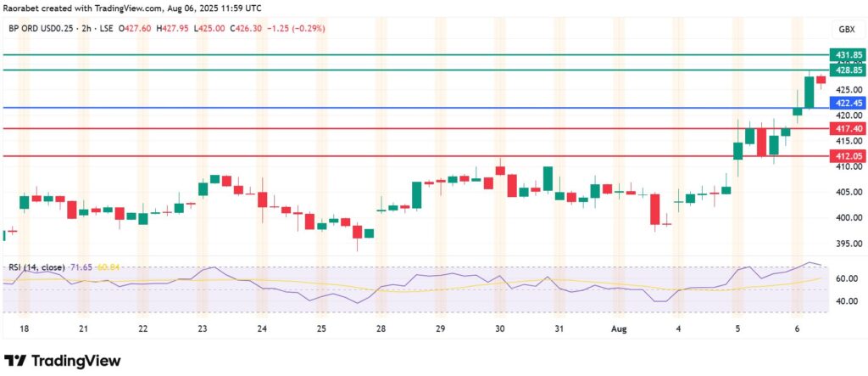
Task: Select the 431.85 green price label
Action: (849, 55)
